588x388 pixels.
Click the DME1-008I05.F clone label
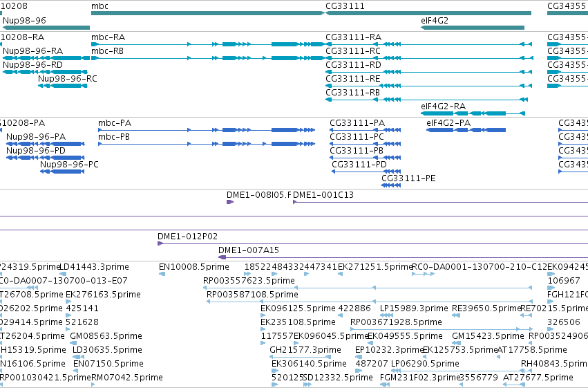pos(258,195)
